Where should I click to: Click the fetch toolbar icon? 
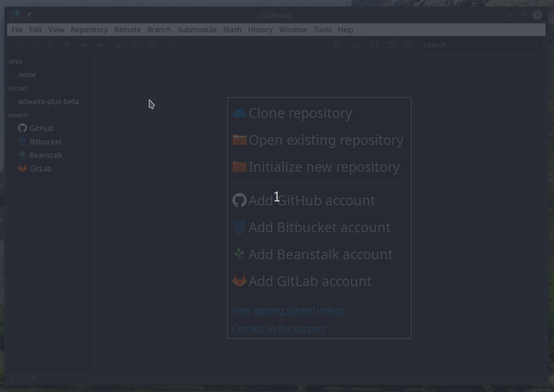coord(67,45)
